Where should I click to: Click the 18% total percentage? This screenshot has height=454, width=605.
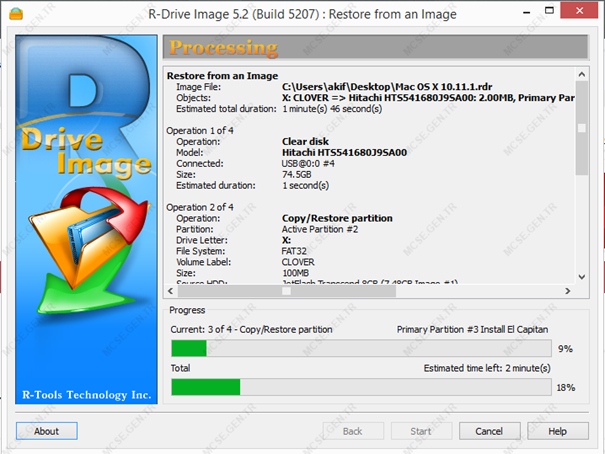566,387
